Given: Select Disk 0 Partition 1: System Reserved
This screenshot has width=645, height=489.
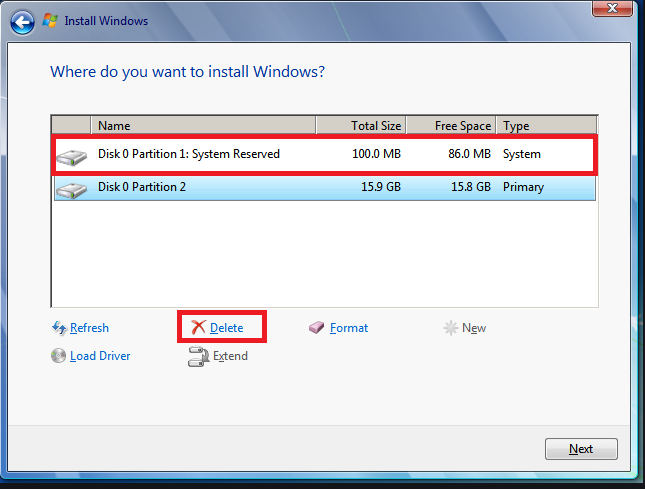Looking at the screenshot, I should click(x=325, y=154).
